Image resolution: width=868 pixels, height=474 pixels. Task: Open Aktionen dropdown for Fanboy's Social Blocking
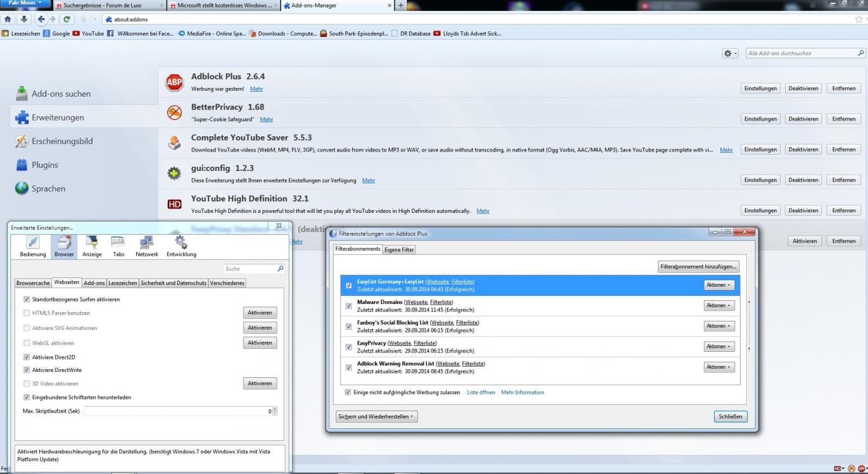(x=719, y=326)
